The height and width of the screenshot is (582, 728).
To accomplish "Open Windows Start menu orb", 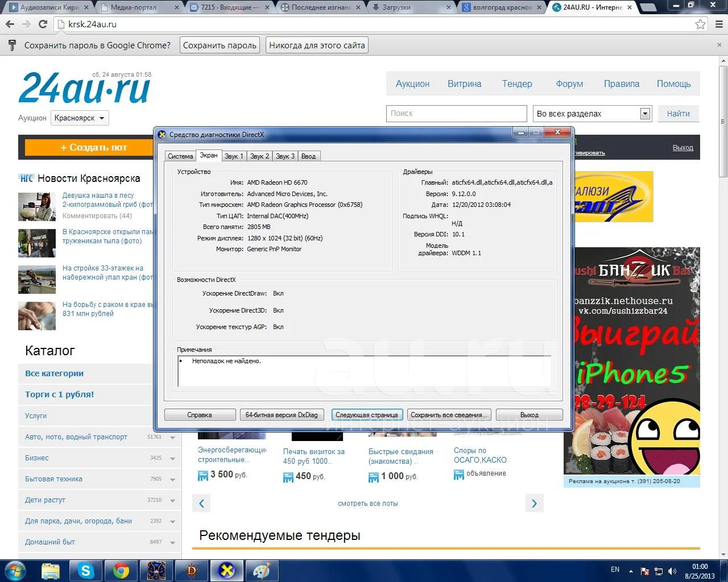I will coord(15,570).
